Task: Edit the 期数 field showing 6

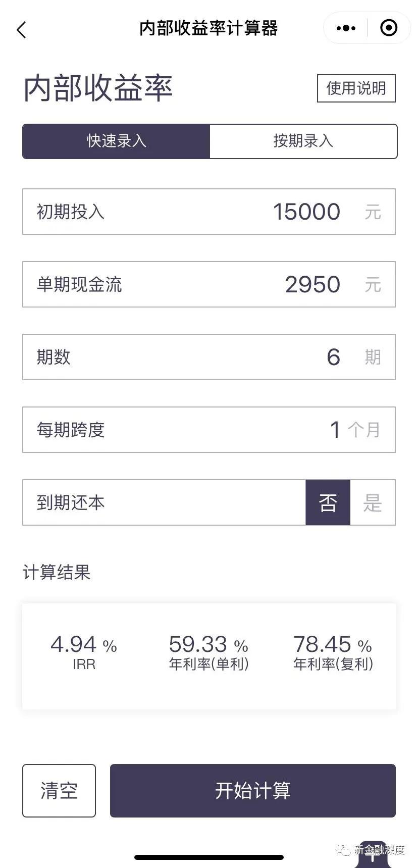Action: (x=209, y=357)
